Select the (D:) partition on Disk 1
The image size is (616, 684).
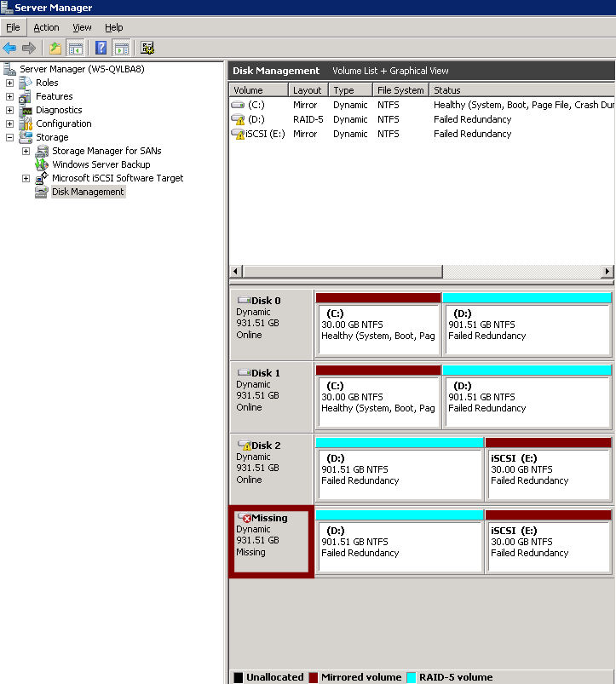[x=527, y=397]
